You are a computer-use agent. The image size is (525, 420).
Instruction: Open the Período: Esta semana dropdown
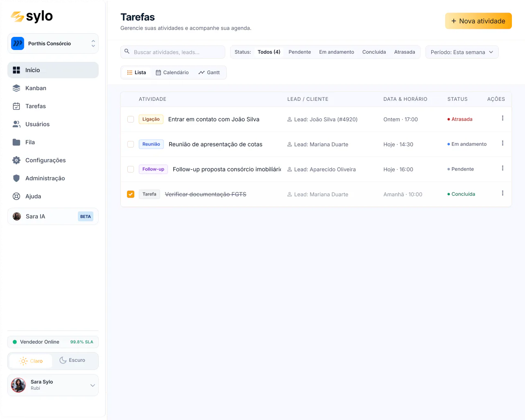click(462, 52)
